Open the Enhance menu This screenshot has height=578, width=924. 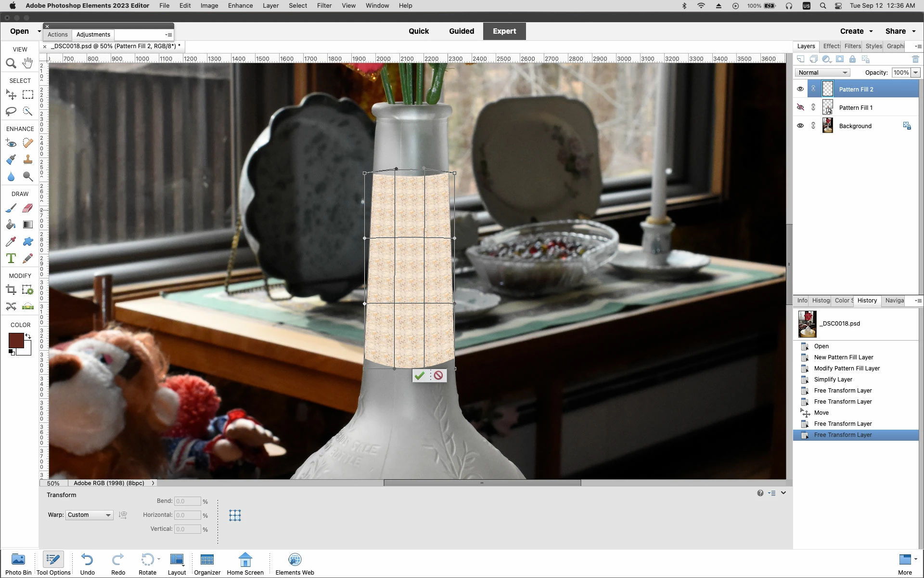[x=240, y=6]
